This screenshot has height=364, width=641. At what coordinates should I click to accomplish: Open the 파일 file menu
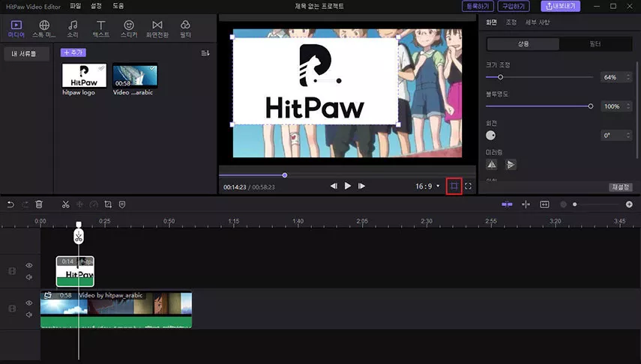pyautogui.click(x=75, y=6)
